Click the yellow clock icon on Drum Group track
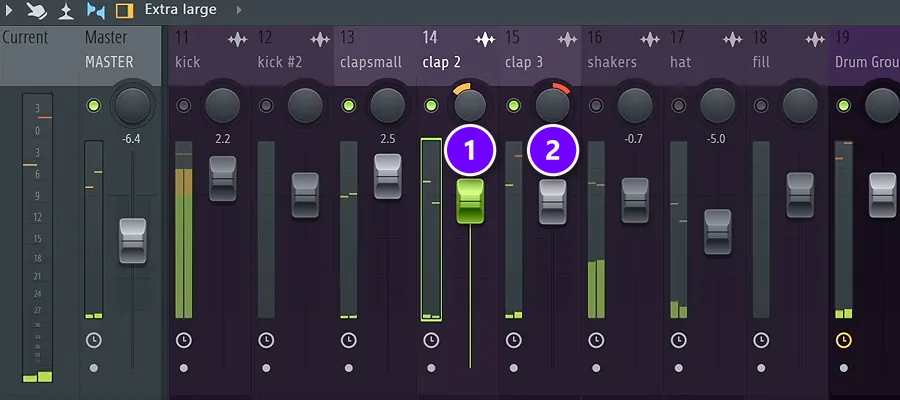 tap(844, 340)
